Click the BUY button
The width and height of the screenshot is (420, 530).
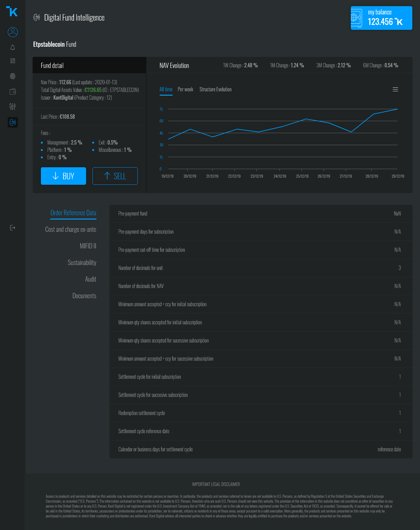(63, 176)
